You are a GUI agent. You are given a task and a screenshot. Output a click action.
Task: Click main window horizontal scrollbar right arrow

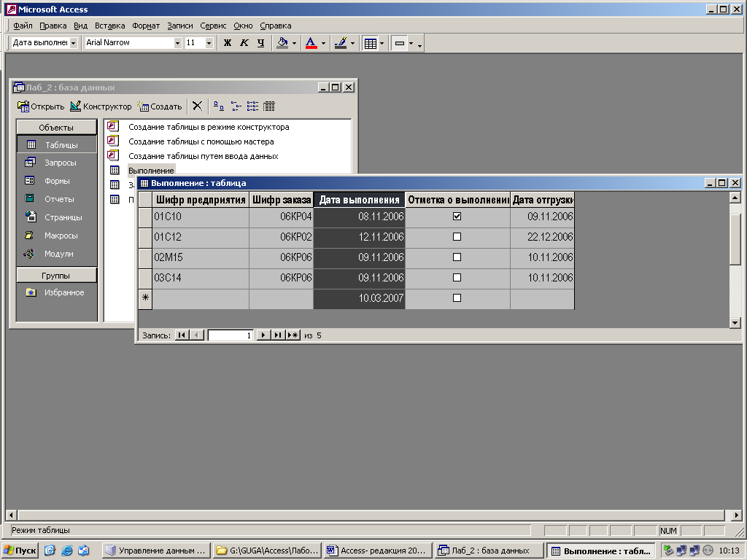pos(737,515)
